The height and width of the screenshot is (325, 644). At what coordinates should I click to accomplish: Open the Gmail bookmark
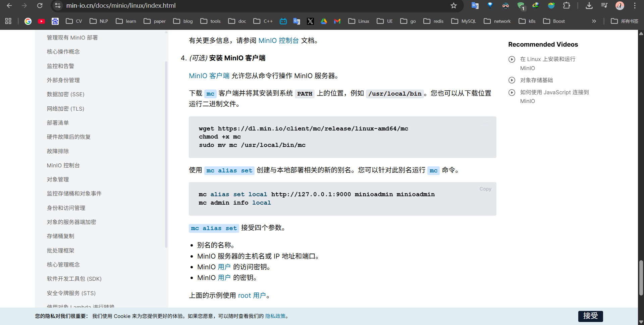[x=337, y=21]
